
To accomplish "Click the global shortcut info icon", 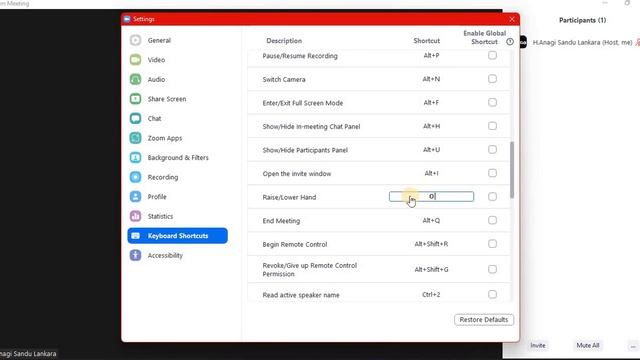I will tap(510, 42).
